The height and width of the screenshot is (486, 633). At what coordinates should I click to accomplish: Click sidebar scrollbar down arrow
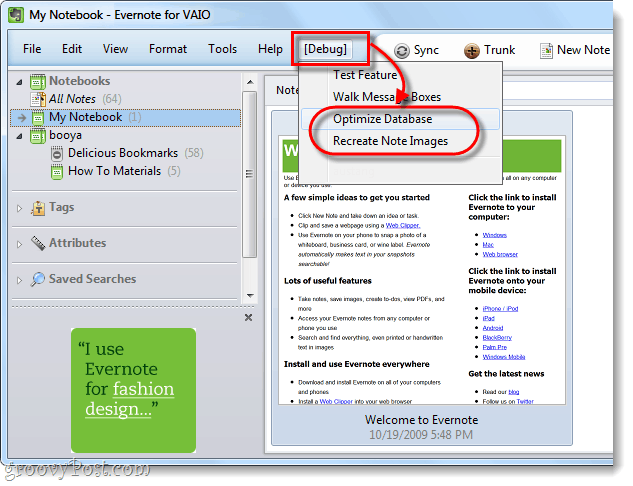[250, 296]
